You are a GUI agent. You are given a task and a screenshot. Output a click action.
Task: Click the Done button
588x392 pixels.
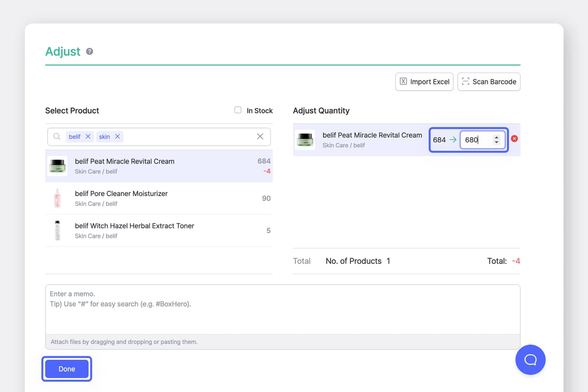tap(66, 368)
